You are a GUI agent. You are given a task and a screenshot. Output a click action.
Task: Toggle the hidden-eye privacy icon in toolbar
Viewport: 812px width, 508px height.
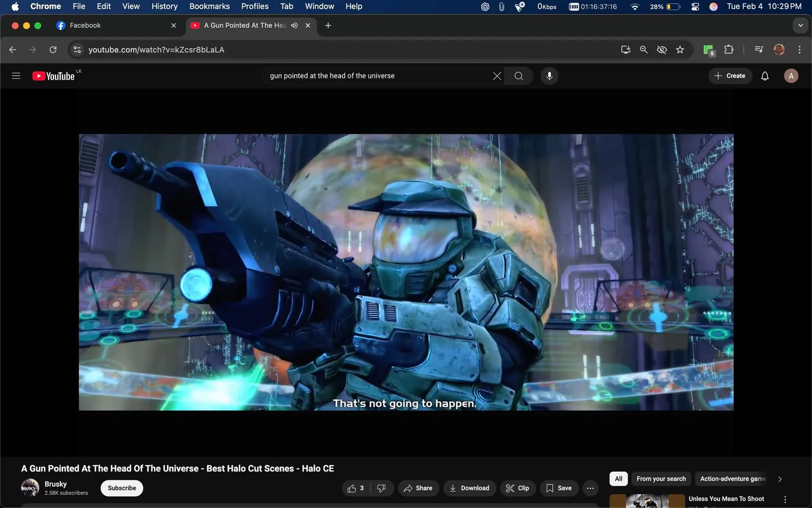pos(661,49)
